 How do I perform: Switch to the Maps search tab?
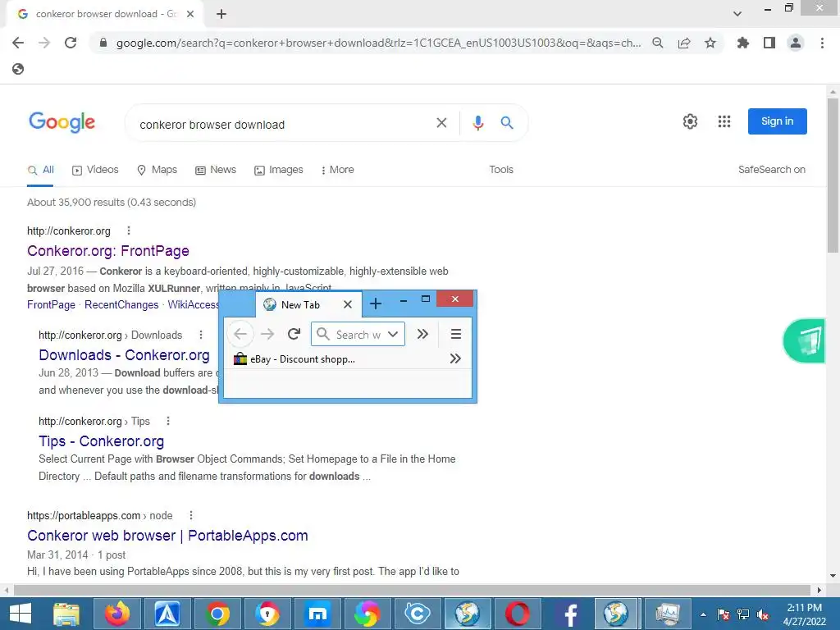point(157,170)
